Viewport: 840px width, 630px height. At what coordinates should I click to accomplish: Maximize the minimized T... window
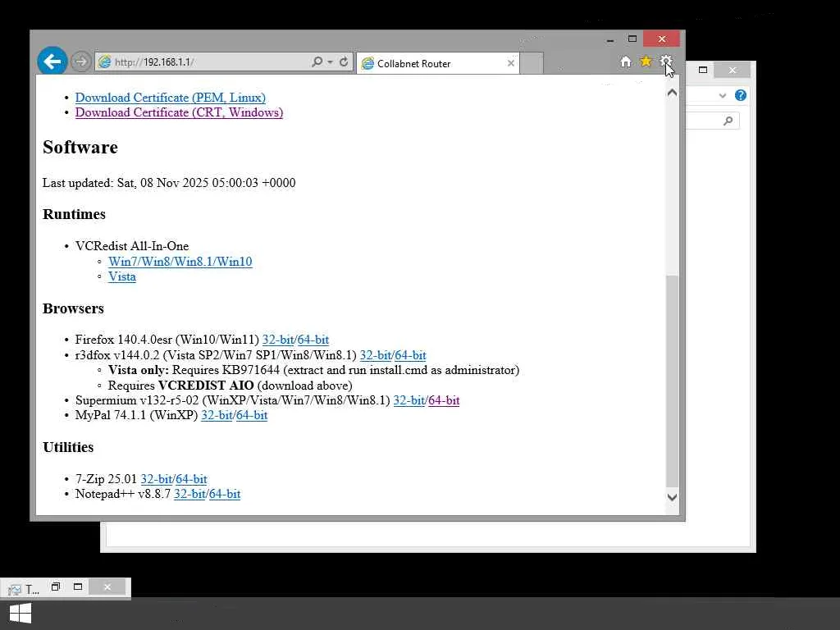pyautogui.click(x=78, y=587)
